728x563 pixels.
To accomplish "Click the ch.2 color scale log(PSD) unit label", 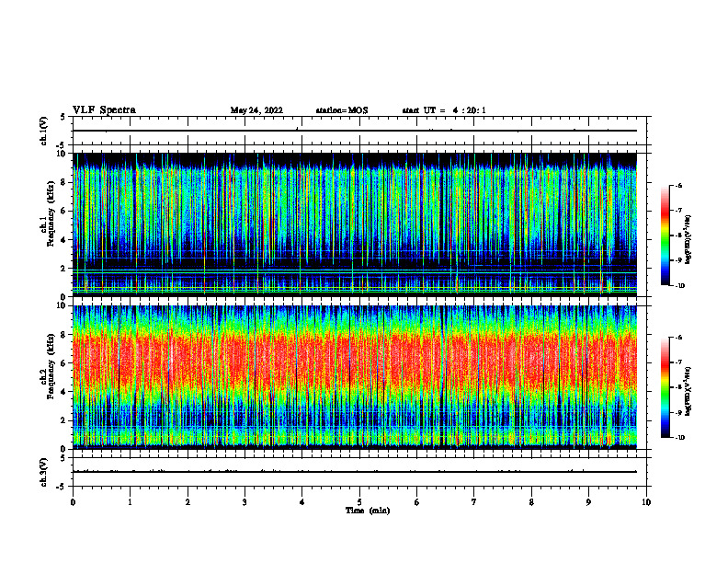I will 688,391.
